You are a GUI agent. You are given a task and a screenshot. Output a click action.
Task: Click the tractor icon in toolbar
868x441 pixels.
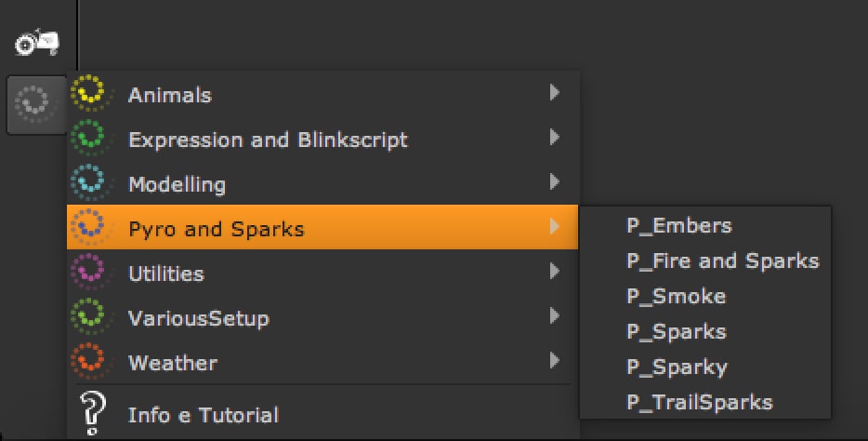click(x=37, y=42)
